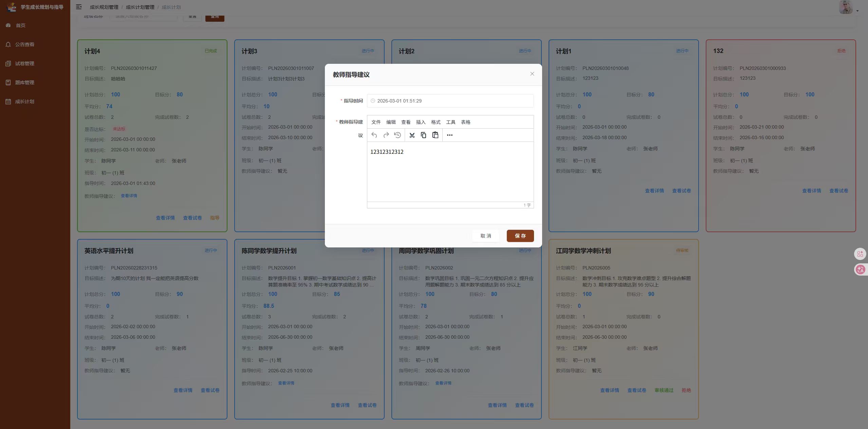Click the 取消 button
The image size is (868, 429).
(485, 236)
